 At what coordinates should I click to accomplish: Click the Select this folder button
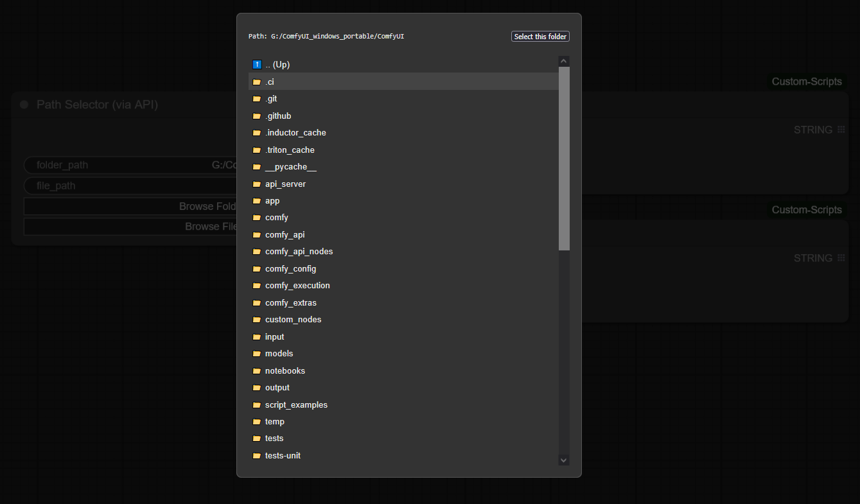coord(540,37)
